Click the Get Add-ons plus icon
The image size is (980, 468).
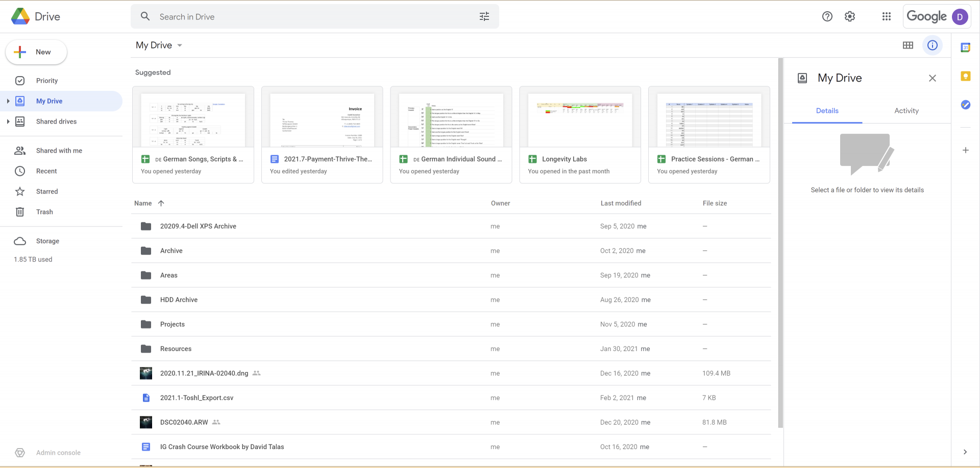point(965,150)
